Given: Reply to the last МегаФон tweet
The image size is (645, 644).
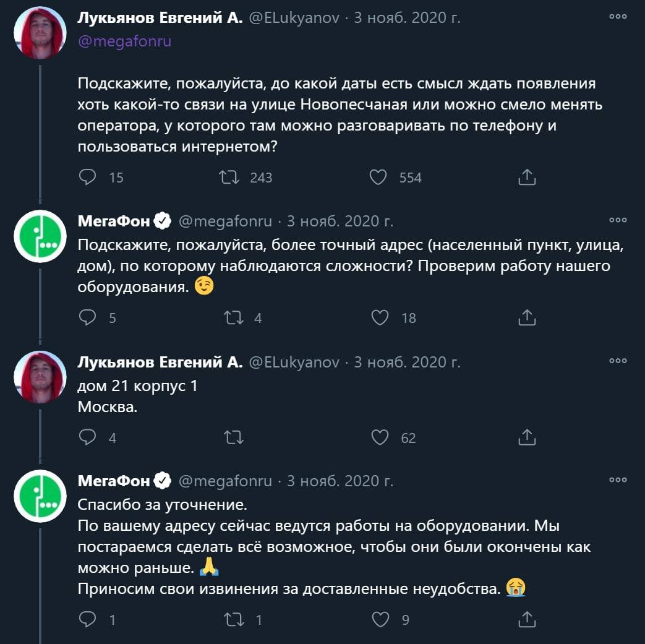Looking at the screenshot, I should coord(87,619).
